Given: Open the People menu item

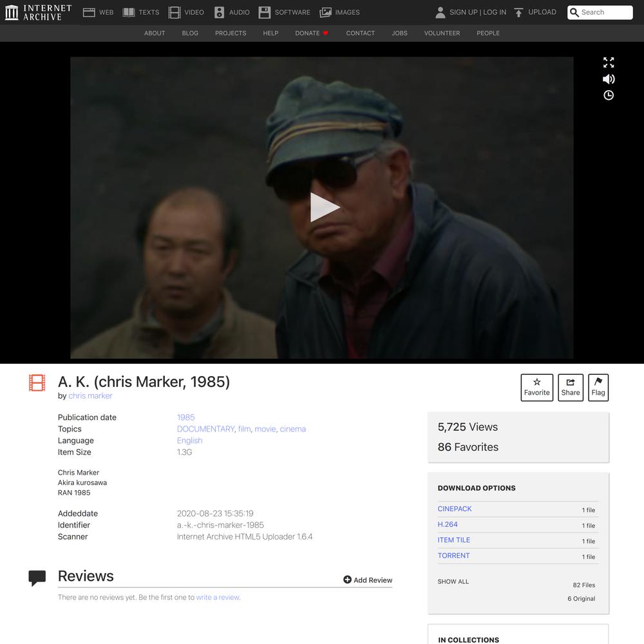Looking at the screenshot, I should 488,33.
